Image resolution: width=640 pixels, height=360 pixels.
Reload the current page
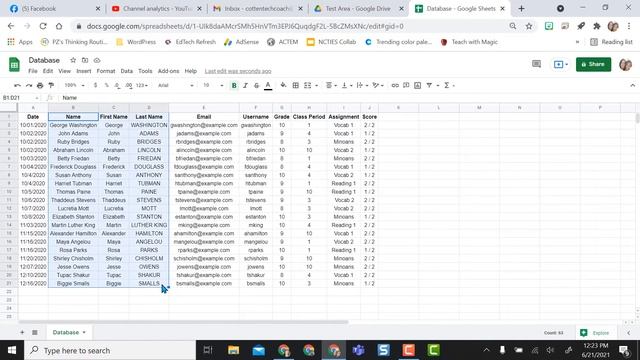click(43, 26)
